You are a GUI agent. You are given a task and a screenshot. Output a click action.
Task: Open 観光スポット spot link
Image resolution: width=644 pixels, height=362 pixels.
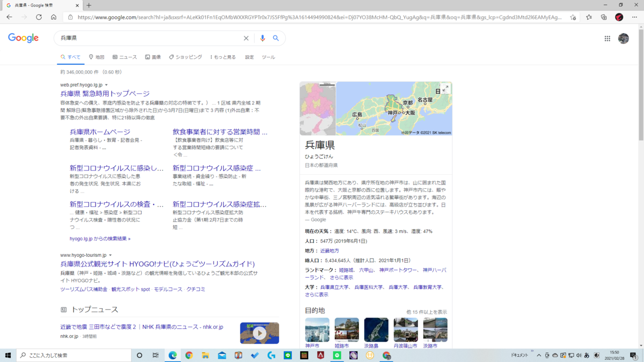click(x=130, y=289)
